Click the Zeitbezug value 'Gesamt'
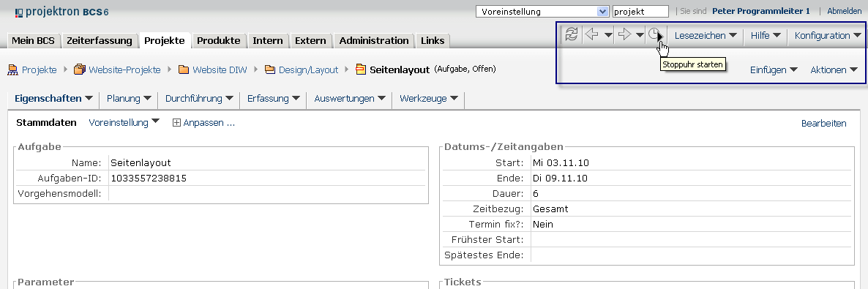The width and height of the screenshot is (868, 289). [x=550, y=209]
